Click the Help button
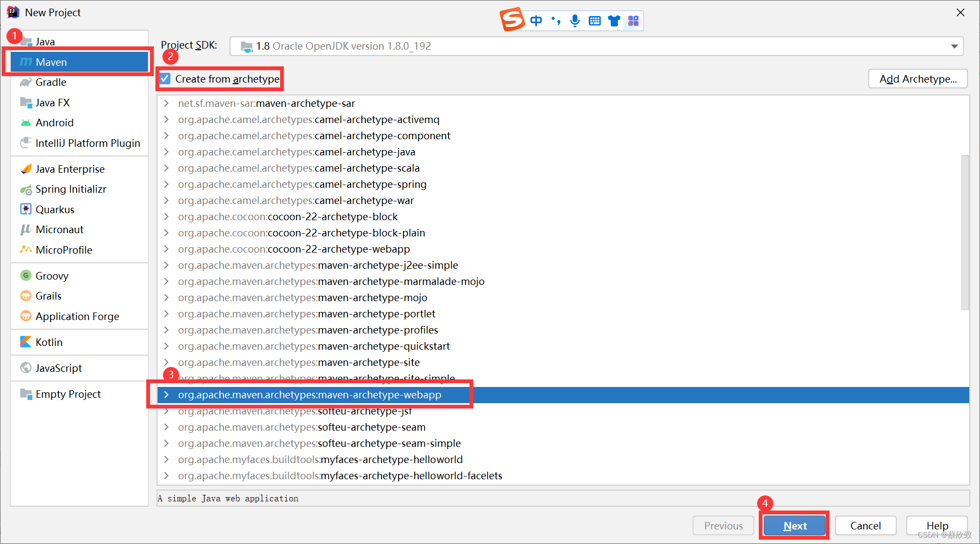The image size is (980, 544). [x=937, y=526]
